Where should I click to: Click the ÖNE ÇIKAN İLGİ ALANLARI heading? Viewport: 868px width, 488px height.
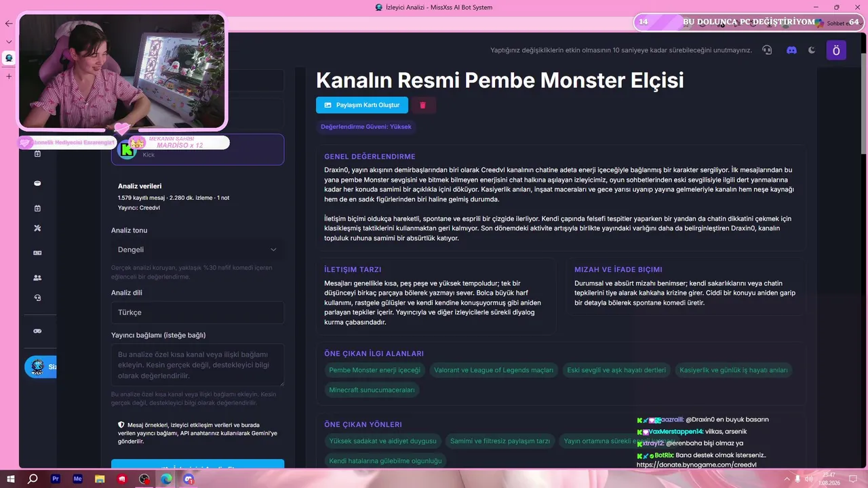pyautogui.click(x=374, y=354)
